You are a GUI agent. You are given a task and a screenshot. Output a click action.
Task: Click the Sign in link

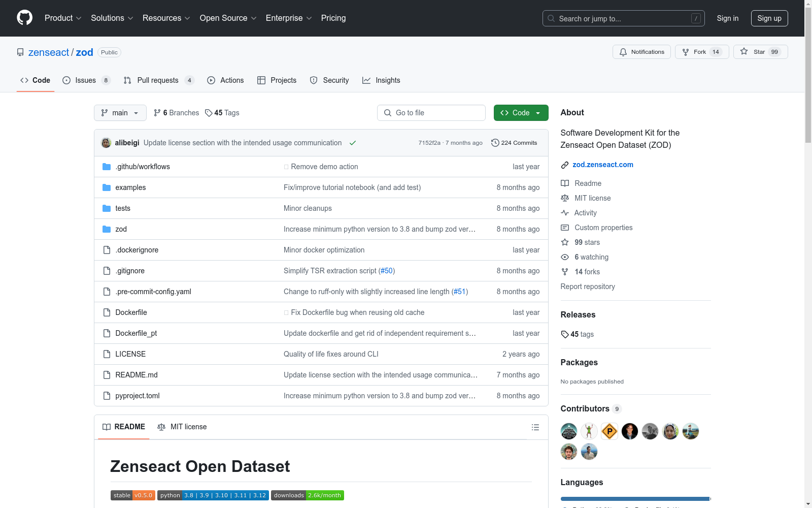(727, 18)
